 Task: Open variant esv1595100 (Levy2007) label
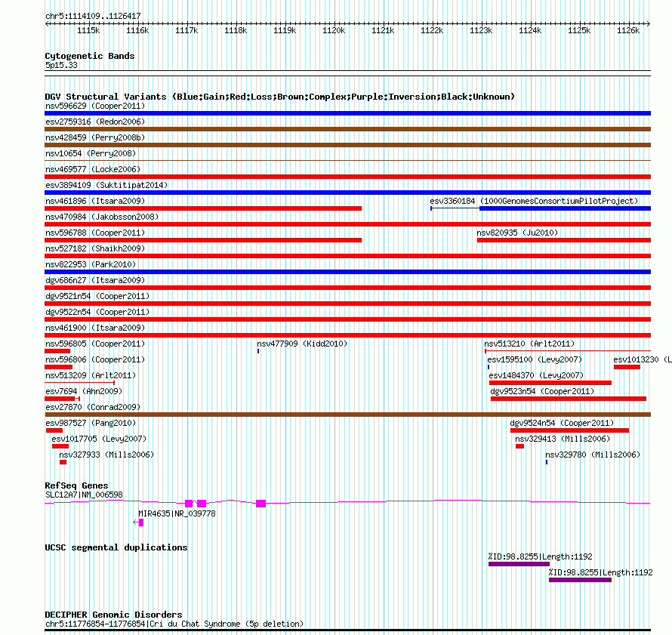point(535,359)
